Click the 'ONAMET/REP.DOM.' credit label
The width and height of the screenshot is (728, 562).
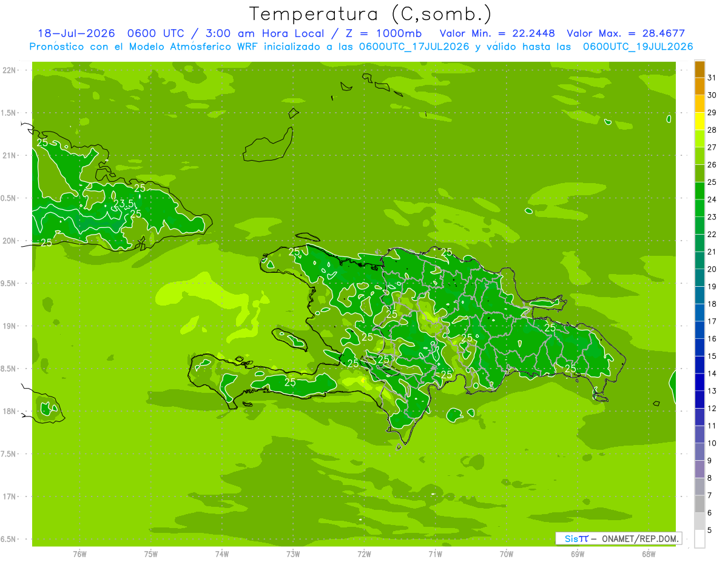(640, 538)
